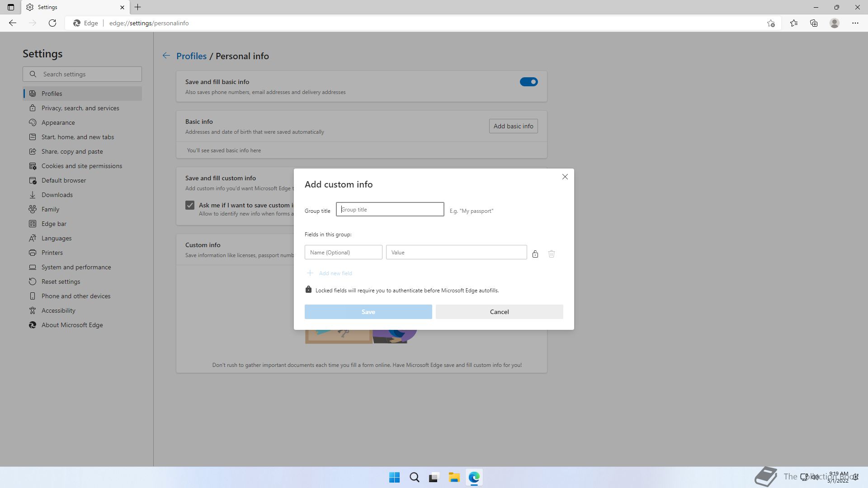Screen dimensions: 868x488
Task: Click the Cancel button in dialog
Action: pyautogui.click(x=499, y=312)
